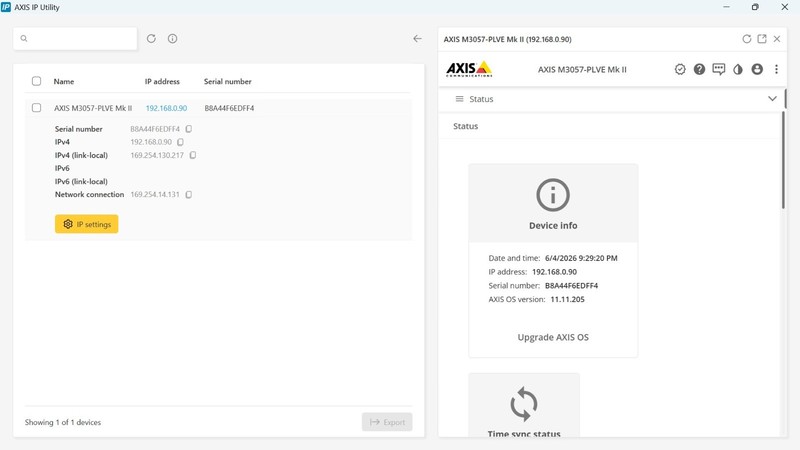Click the checkmark badge icon in camera header
800x450 pixels.
[x=680, y=69]
